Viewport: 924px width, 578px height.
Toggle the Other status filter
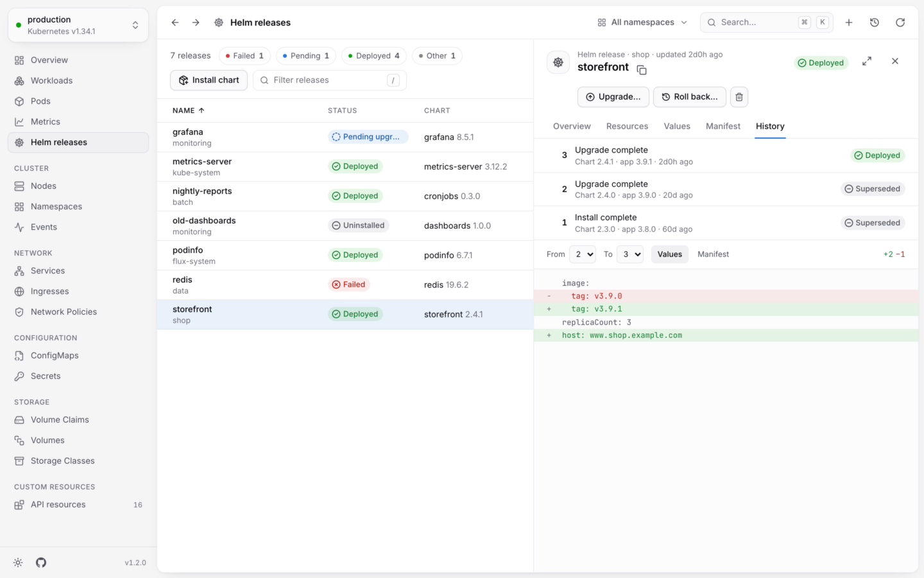tap(437, 56)
